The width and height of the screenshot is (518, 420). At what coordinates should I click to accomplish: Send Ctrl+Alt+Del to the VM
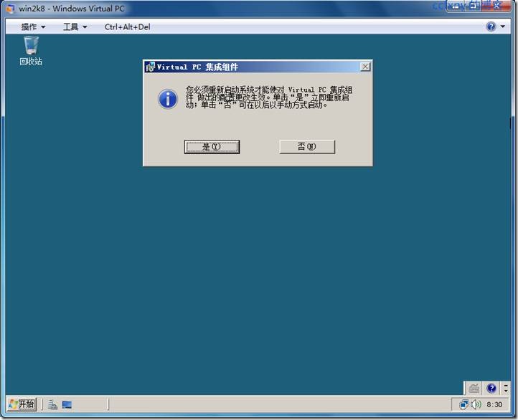tap(127, 27)
